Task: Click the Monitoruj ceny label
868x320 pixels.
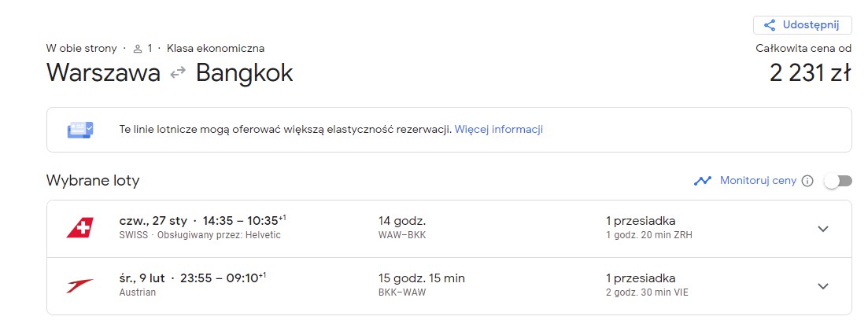Action: (x=758, y=181)
